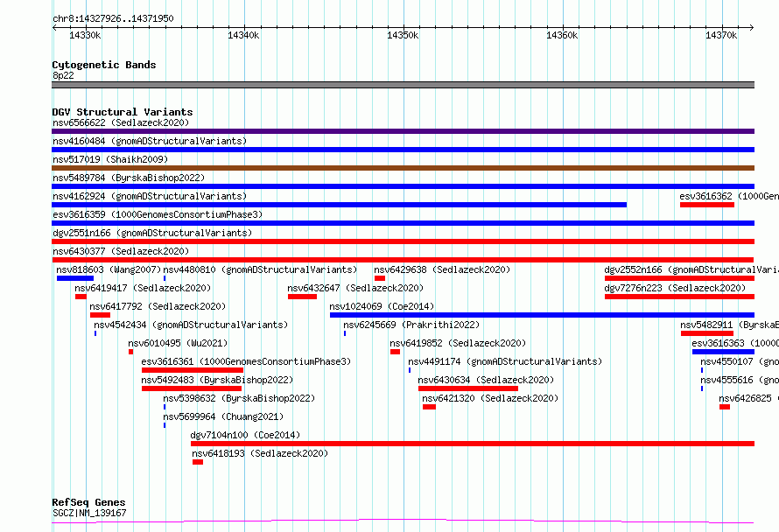The height and width of the screenshot is (532, 779).
Task: Click the nsv5699964 (Chuang2021) label
Action: pyautogui.click(x=223, y=416)
